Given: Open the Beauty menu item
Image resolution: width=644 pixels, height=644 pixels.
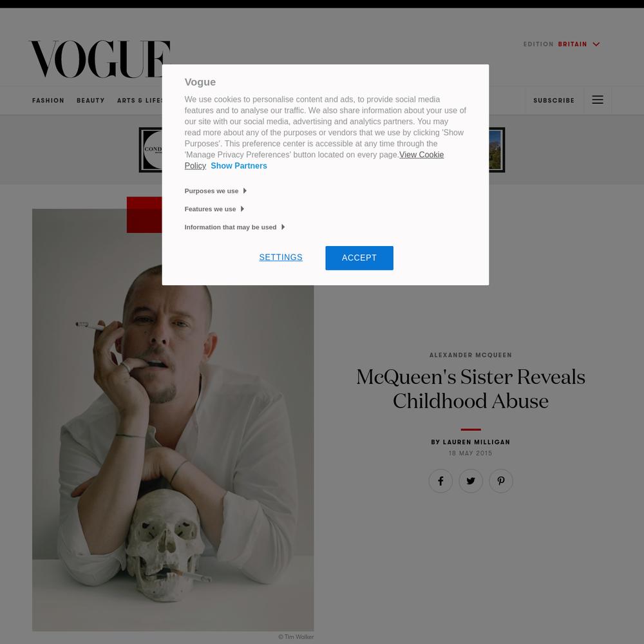Looking at the screenshot, I should click(90, 100).
